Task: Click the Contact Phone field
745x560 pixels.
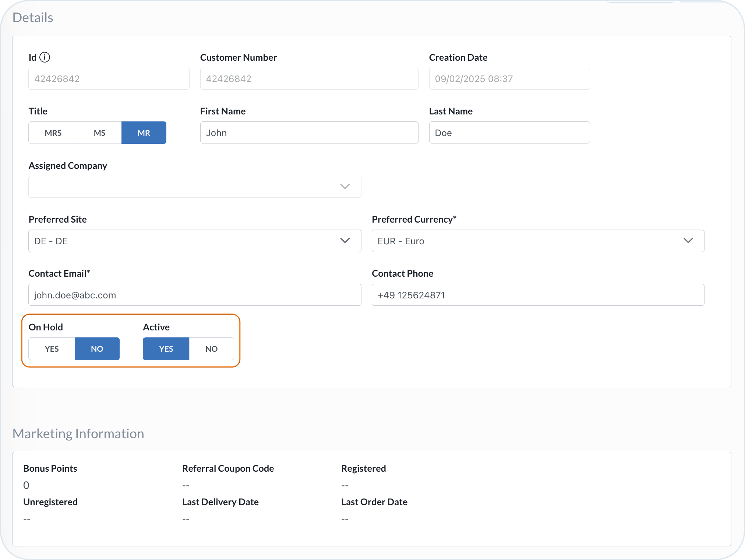Action: (x=537, y=295)
